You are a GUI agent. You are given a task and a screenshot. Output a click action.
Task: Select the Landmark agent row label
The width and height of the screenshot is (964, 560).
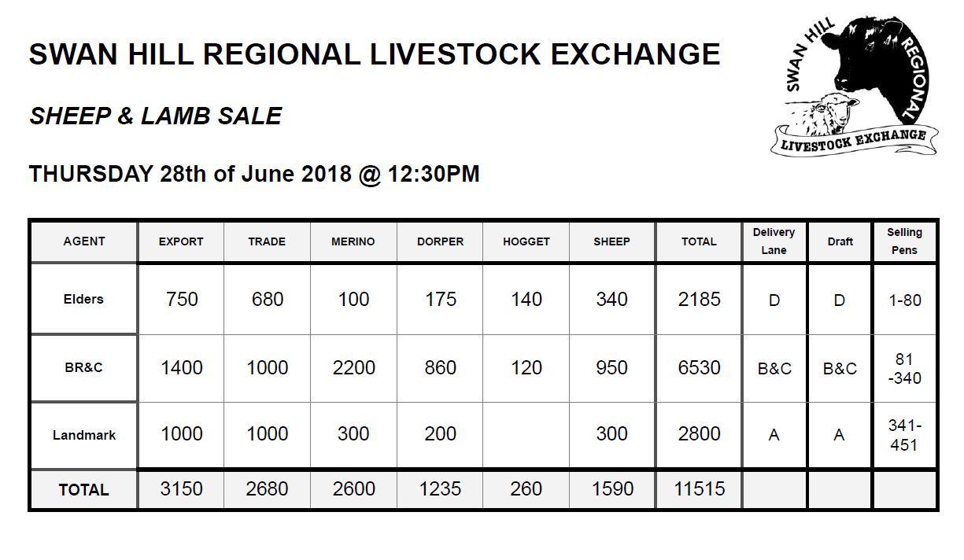click(83, 435)
